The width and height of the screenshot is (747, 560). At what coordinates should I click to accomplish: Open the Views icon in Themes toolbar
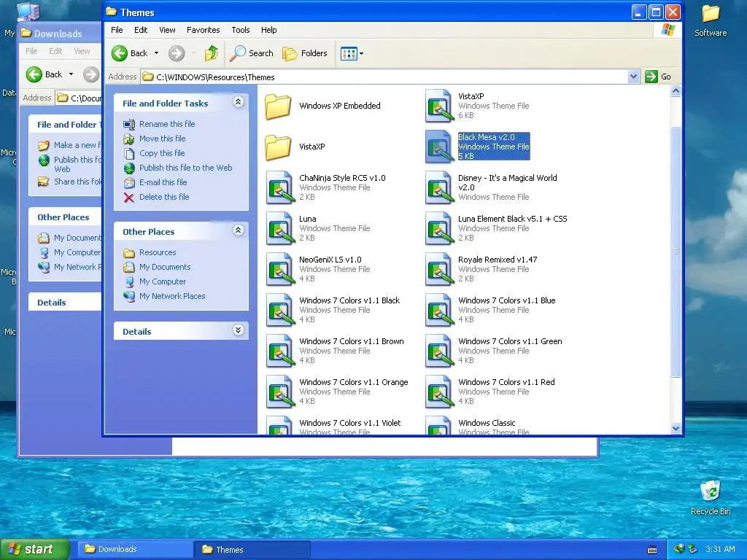tap(349, 54)
